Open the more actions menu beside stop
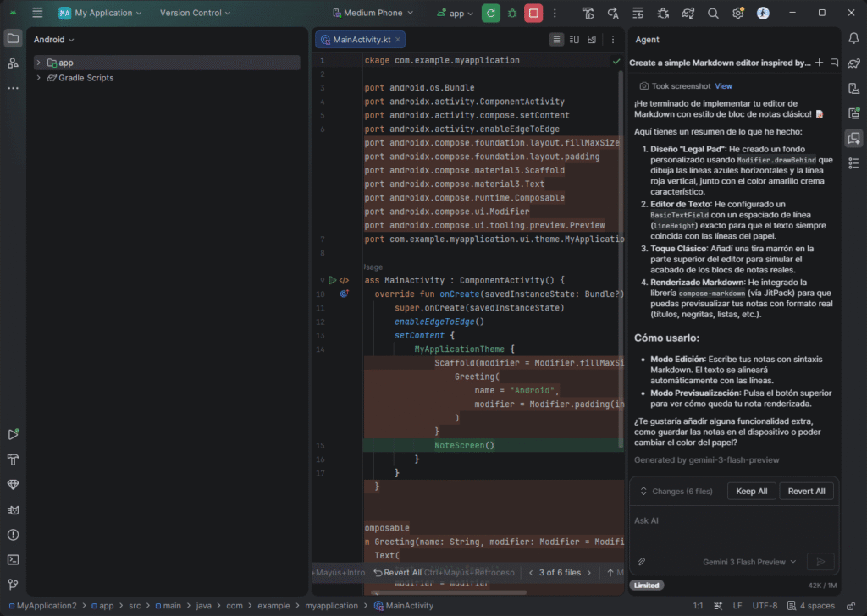 (555, 13)
